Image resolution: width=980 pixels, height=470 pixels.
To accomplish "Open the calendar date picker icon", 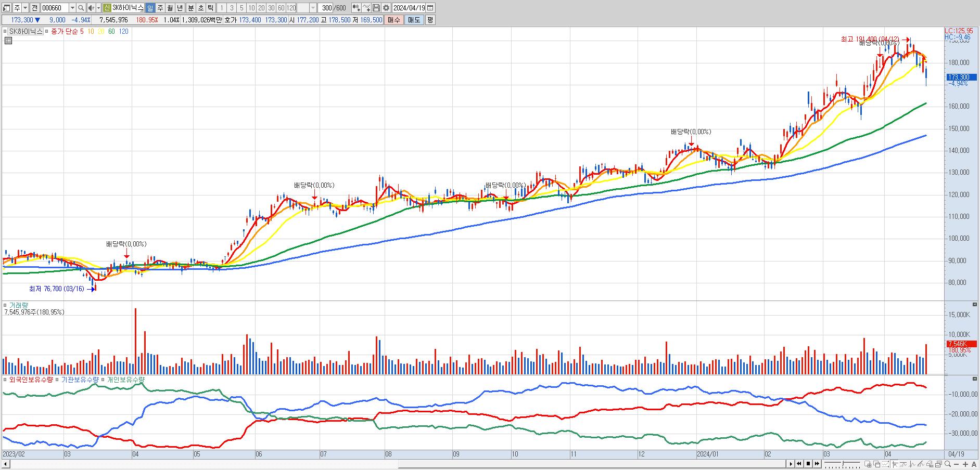I will (430, 8).
